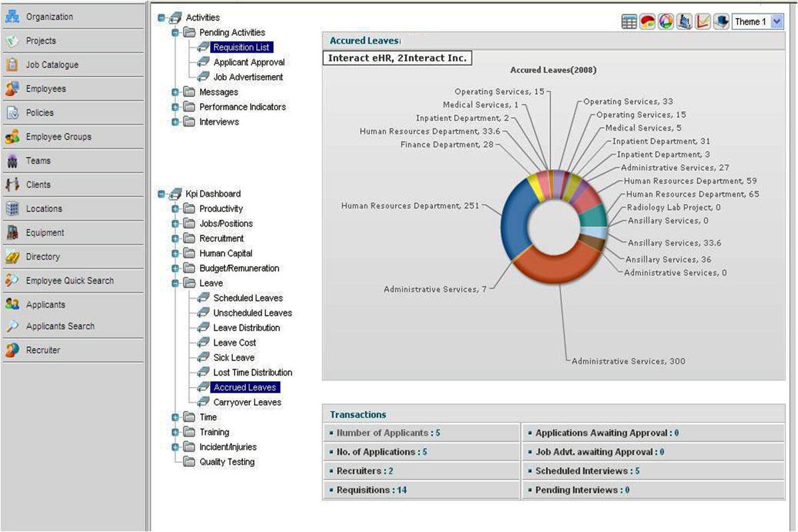Viewport: 798px width, 532px height.
Task: Click the Pending Interviews : 0 link
Action: pos(583,490)
